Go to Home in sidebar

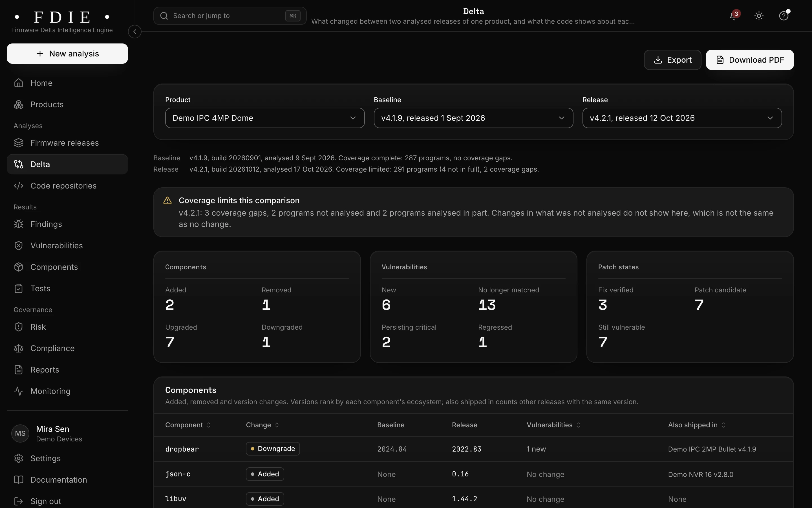point(67,83)
